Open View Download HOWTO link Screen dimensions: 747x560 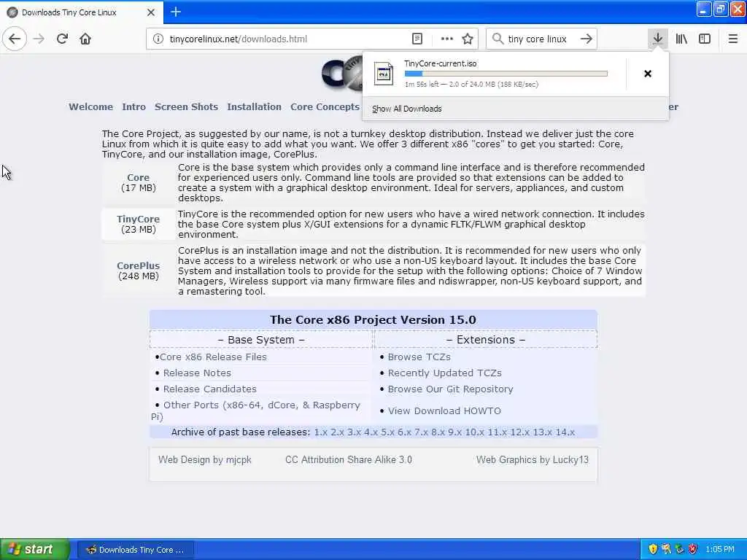[x=444, y=411]
